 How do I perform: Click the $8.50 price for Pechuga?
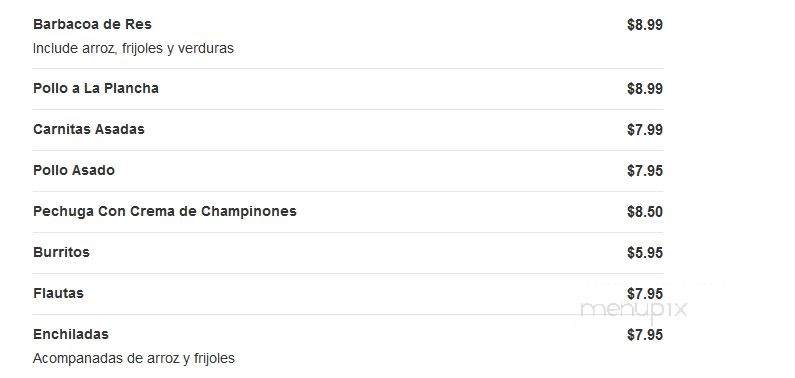point(644,212)
